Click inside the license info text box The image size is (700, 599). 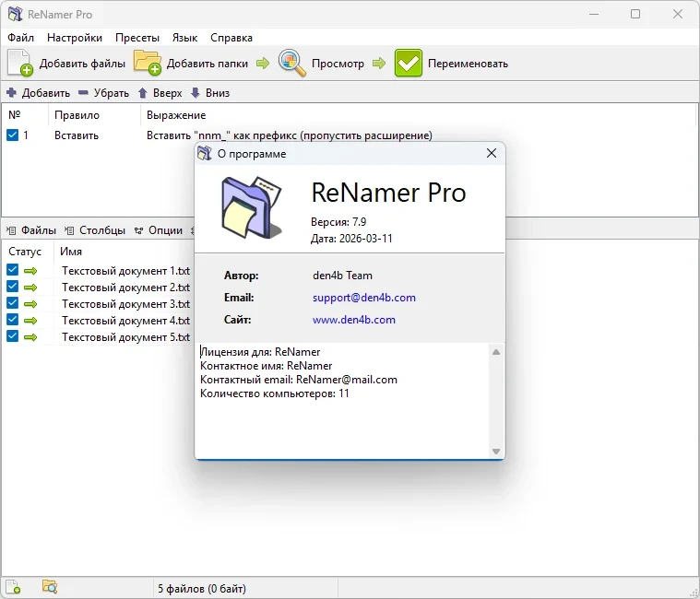click(x=344, y=400)
